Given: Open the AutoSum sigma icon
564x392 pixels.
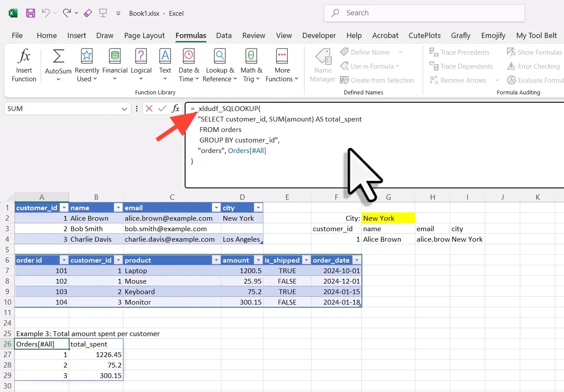Looking at the screenshot, I should pyautogui.click(x=58, y=57).
